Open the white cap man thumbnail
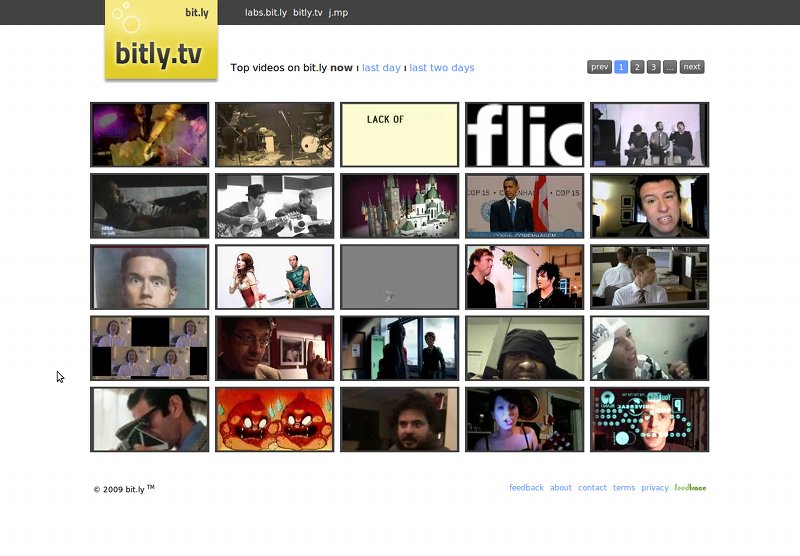This screenshot has width=800, height=556. (649, 348)
